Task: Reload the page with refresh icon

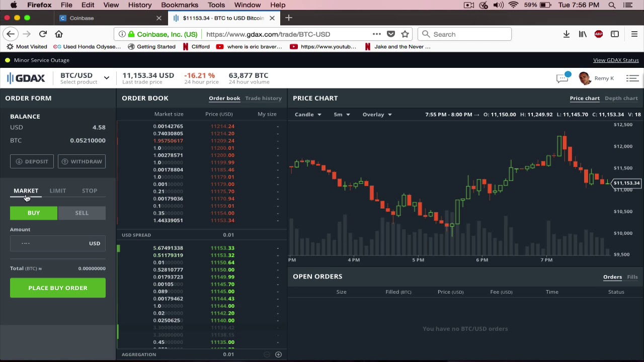Action: coord(43,34)
